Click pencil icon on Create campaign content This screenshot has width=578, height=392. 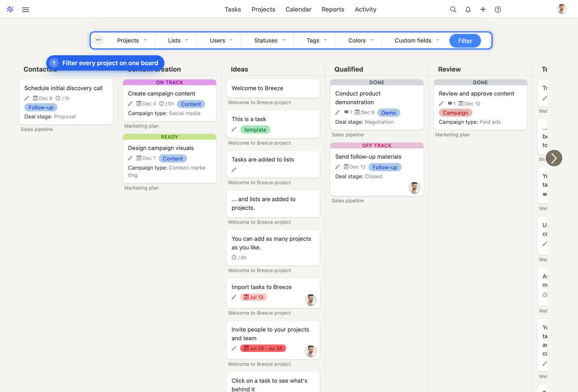tap(130, 104)
